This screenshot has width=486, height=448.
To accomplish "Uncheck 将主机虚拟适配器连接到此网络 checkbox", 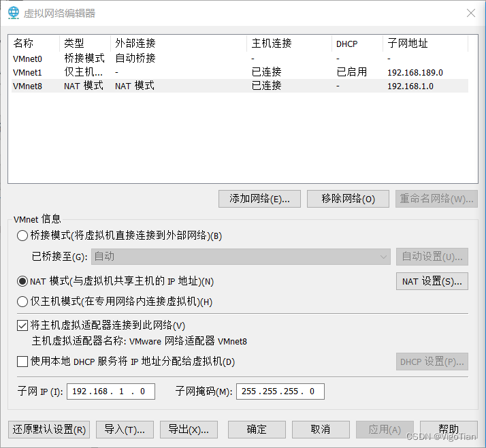I will coord(22,325).
